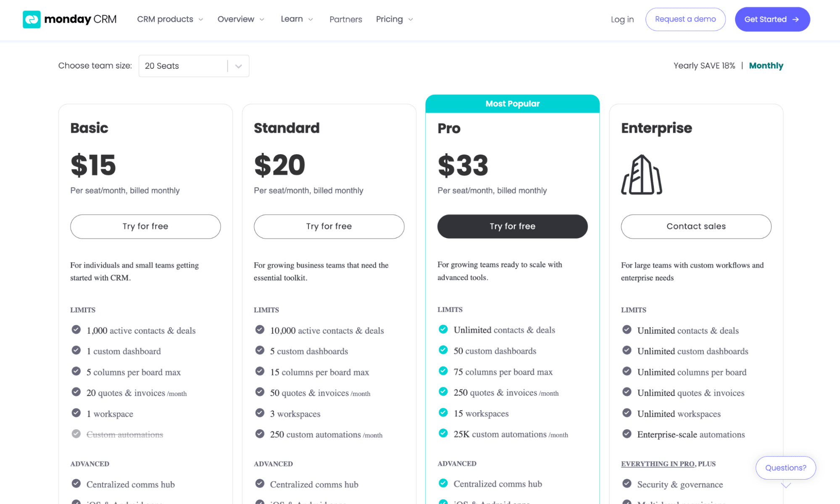
Task: Click checkmark beside Unlimited workspaces
Action: click(x=627, y=413)
